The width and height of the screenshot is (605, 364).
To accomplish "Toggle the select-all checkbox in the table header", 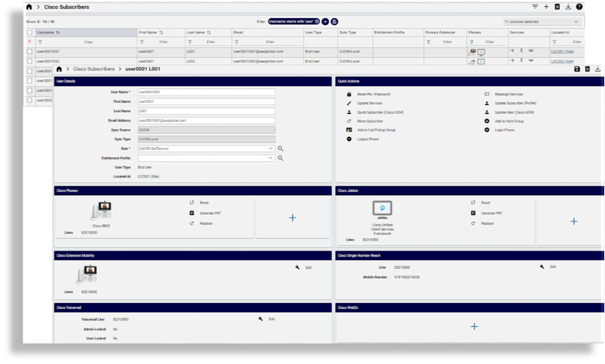I will (30, 32).
